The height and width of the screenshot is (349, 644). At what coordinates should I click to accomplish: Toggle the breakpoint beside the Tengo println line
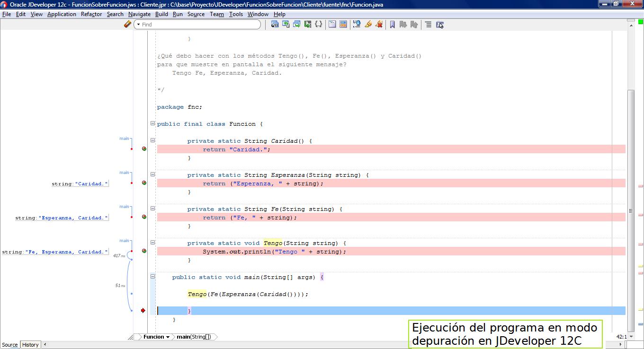pos(143,251)
